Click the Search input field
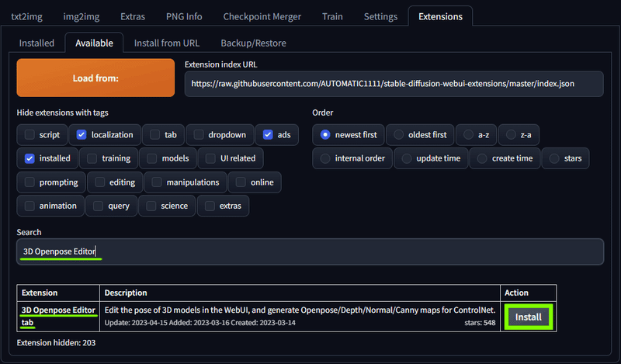Viewport: 621px width, 364px height. click(x=310, y=251)
